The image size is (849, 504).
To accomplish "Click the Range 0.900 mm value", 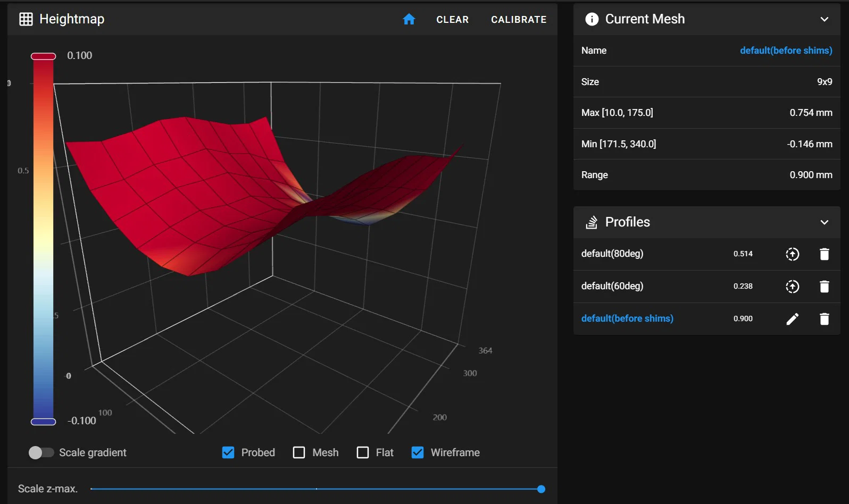I will [811, 175].
